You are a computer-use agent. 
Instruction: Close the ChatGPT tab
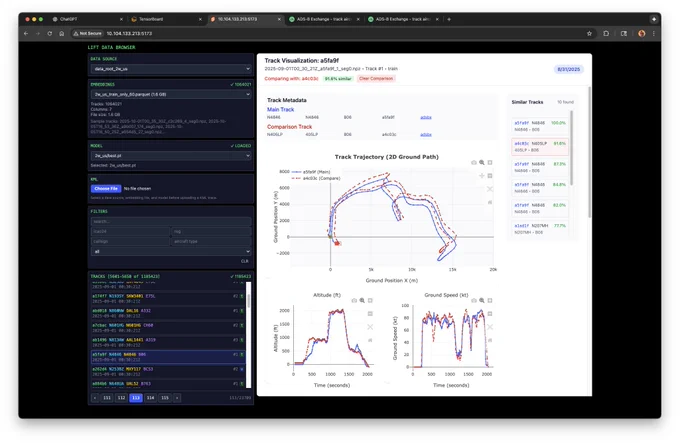click(121, 19)
